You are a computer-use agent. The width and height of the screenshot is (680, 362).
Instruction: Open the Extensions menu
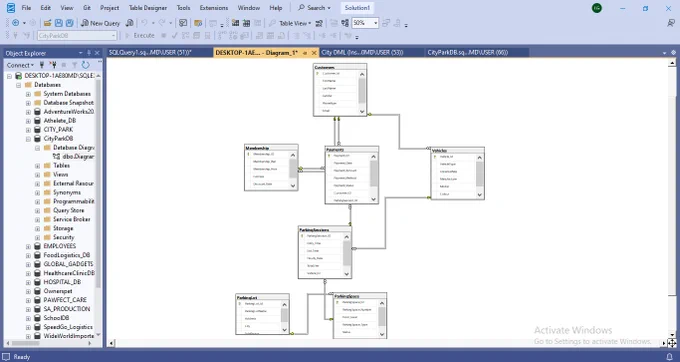coord(214,8)
